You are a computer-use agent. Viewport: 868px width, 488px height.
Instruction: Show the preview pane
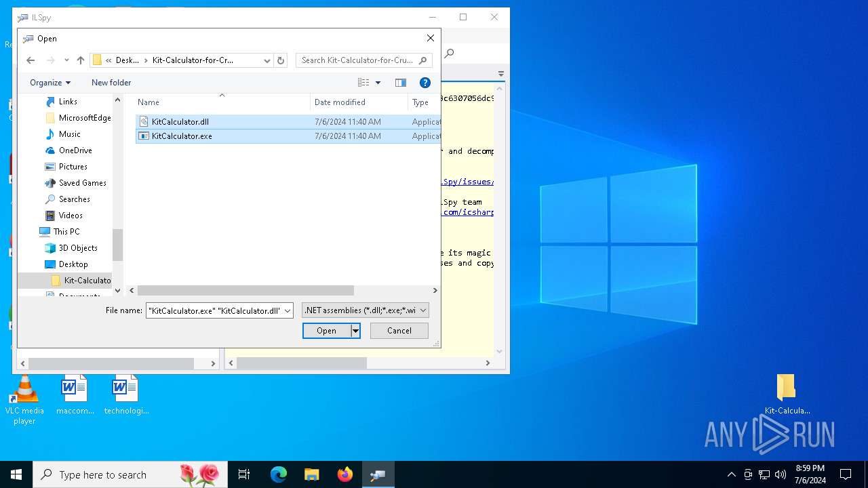coord(401,83)
